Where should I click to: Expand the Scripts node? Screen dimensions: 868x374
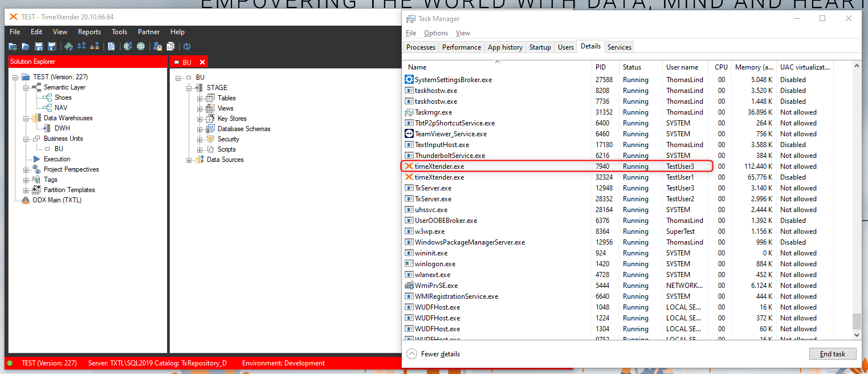[200, 149]
